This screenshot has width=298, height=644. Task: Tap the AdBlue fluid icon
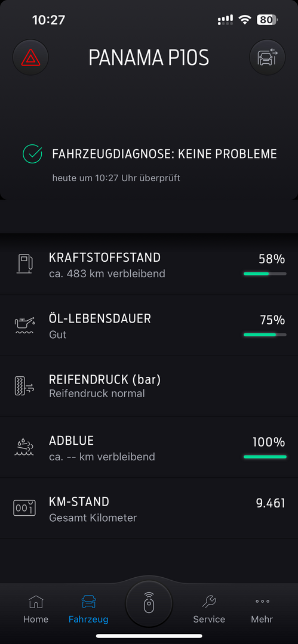(x=24, y=447)
